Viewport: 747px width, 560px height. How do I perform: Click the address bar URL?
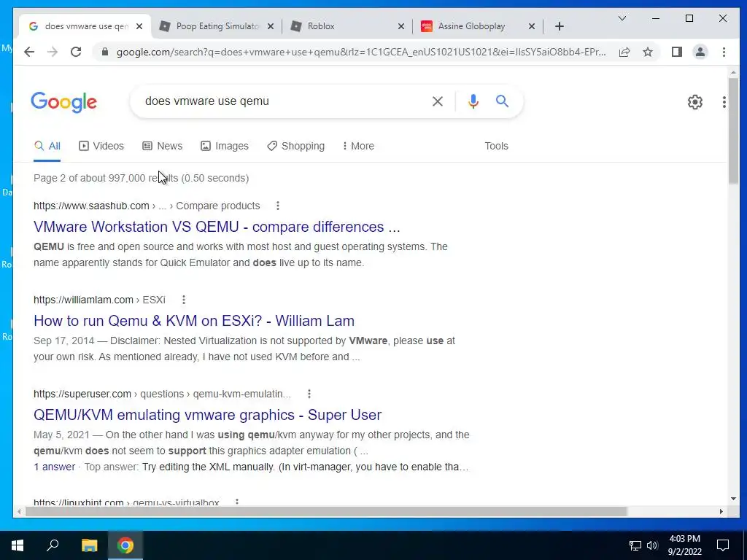click(361, 52)
